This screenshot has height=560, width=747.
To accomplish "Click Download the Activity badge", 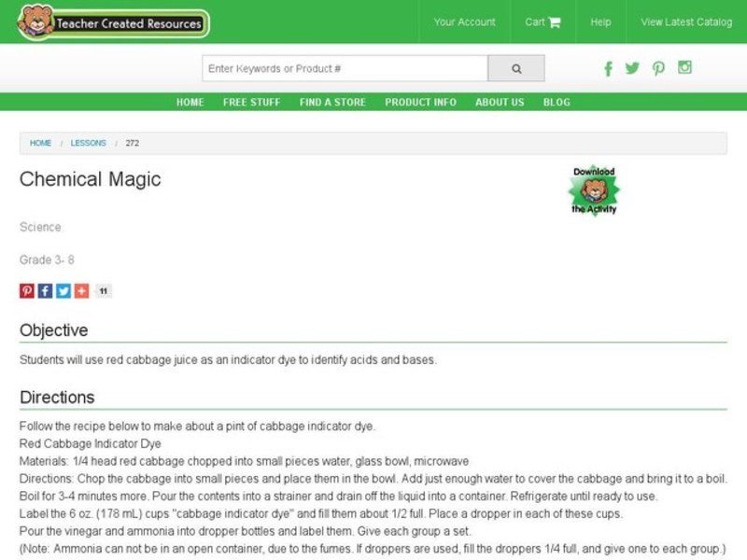I will tap(595, 189).
